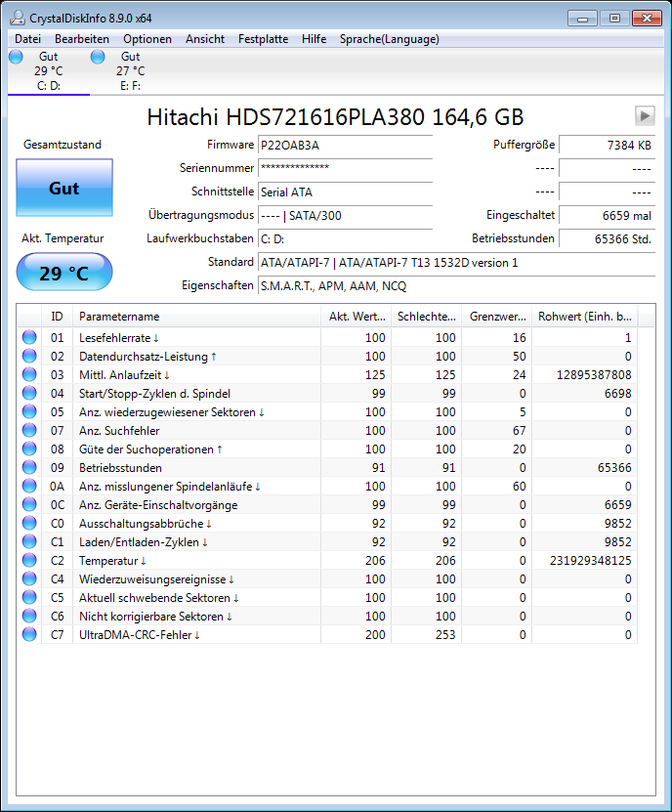Click the Laufwerkbuchstaben field C: D:
This screenshot has height=812, width=672.
[x=345, y=238]
